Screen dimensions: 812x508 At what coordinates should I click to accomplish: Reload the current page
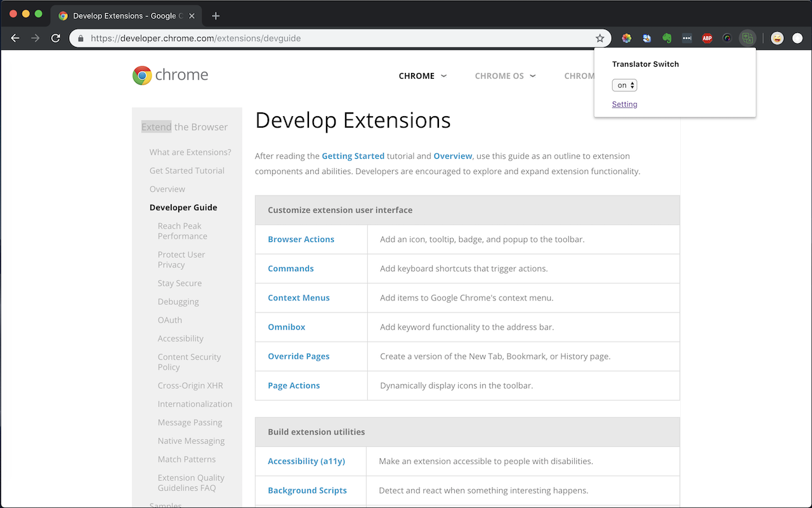pos(56,38)
